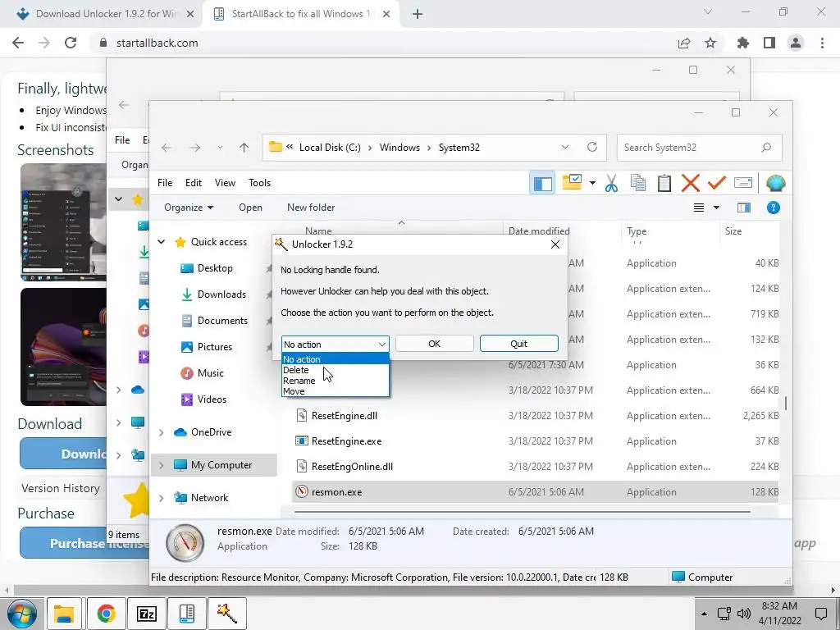Sort by the Size column header

click(733, 231)
